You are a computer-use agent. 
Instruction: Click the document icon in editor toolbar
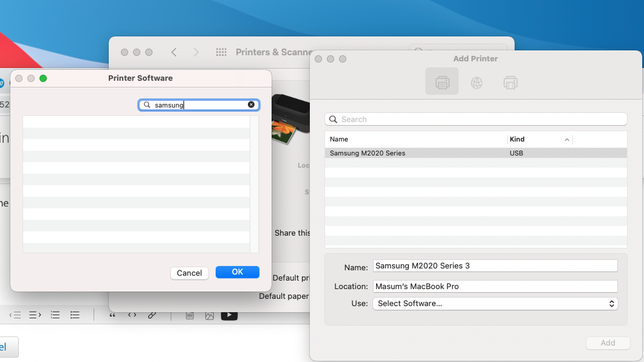click(190, 316)
